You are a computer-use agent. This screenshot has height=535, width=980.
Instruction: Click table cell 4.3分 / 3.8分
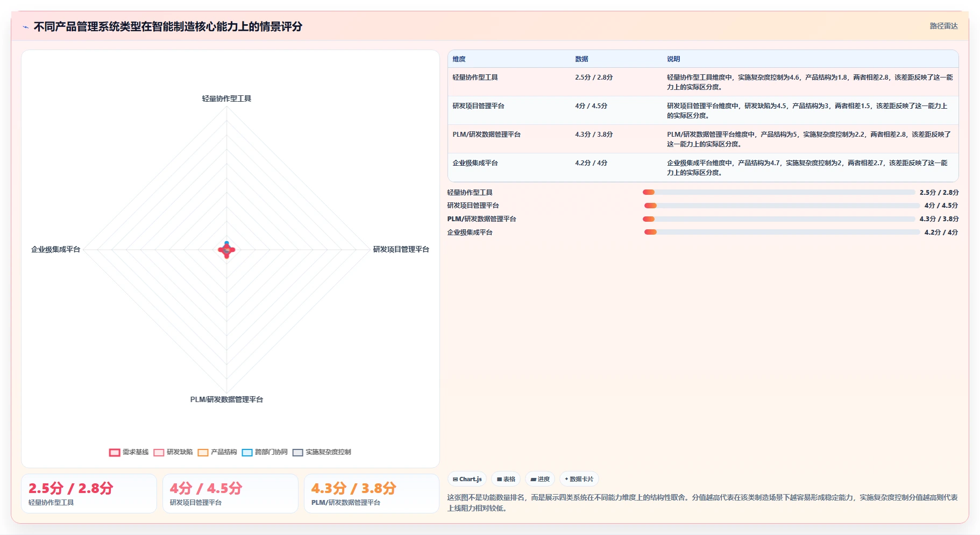click(594, 135)
